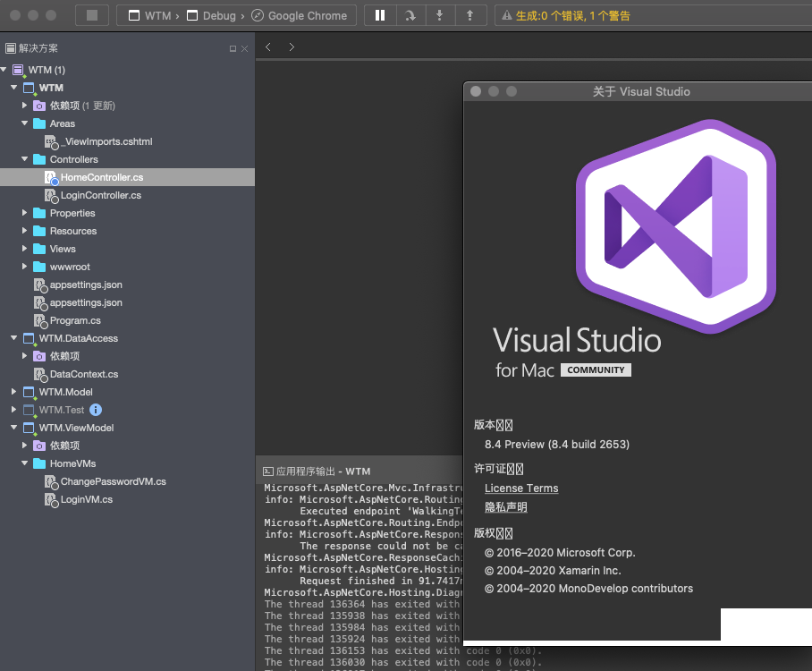Click the Step Into debug icon
812x671 pixels.
tap(440, 14)
